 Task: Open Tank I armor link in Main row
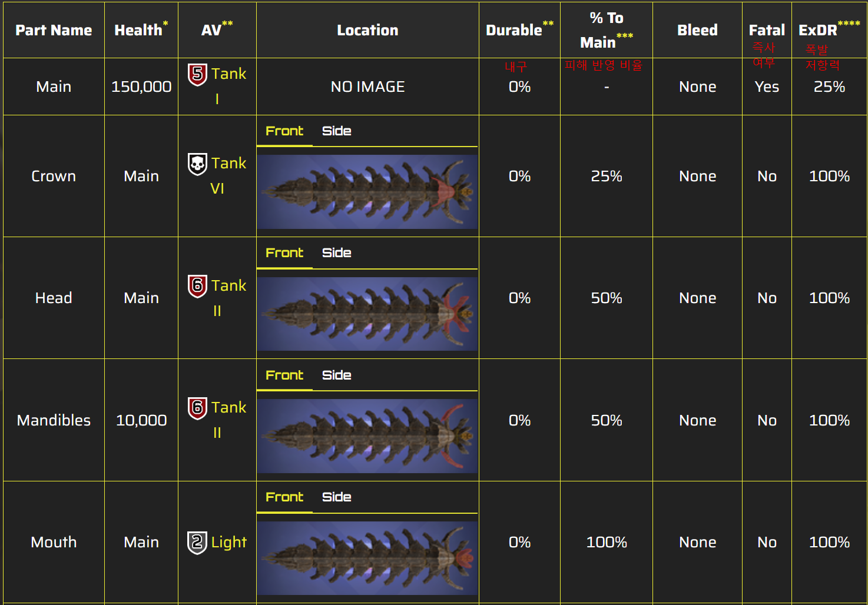tap(228, 74)
